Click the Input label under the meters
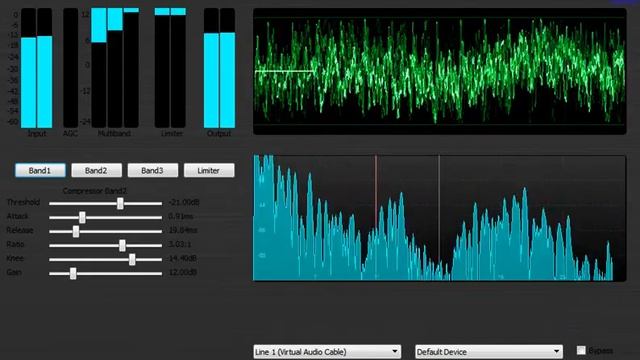 click(37, 133)
